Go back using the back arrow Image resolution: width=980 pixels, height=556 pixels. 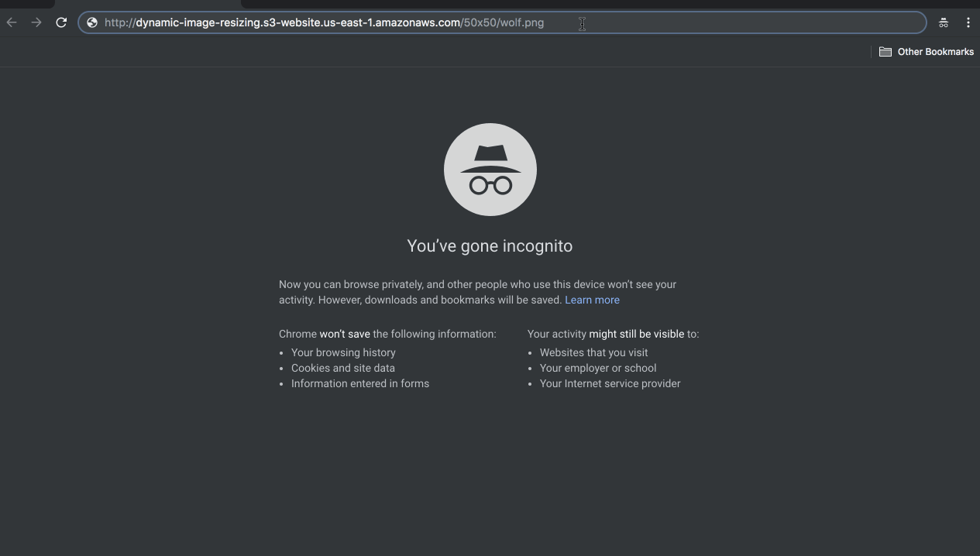[12, 22]
